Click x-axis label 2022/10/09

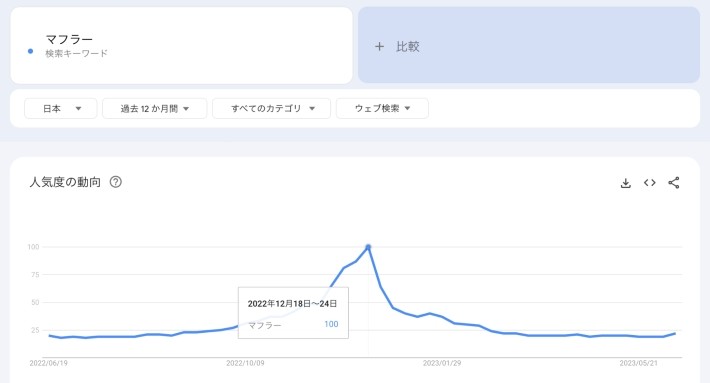245,363
